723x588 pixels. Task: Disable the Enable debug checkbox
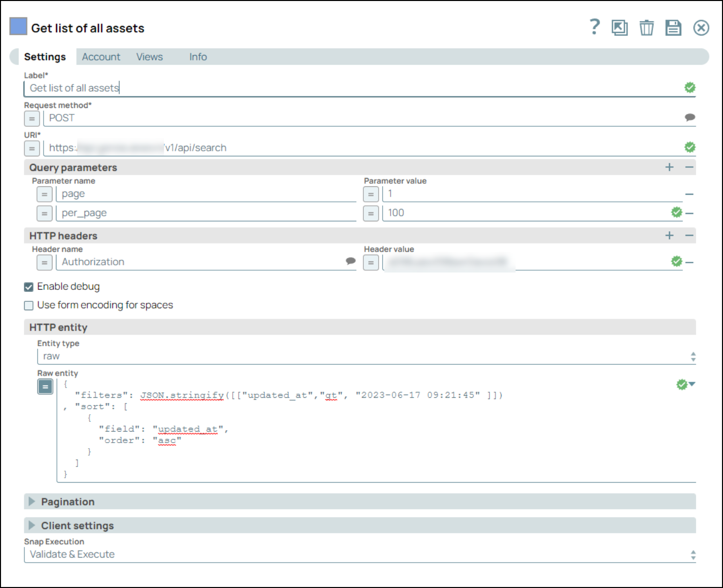(x=29, y=287)
